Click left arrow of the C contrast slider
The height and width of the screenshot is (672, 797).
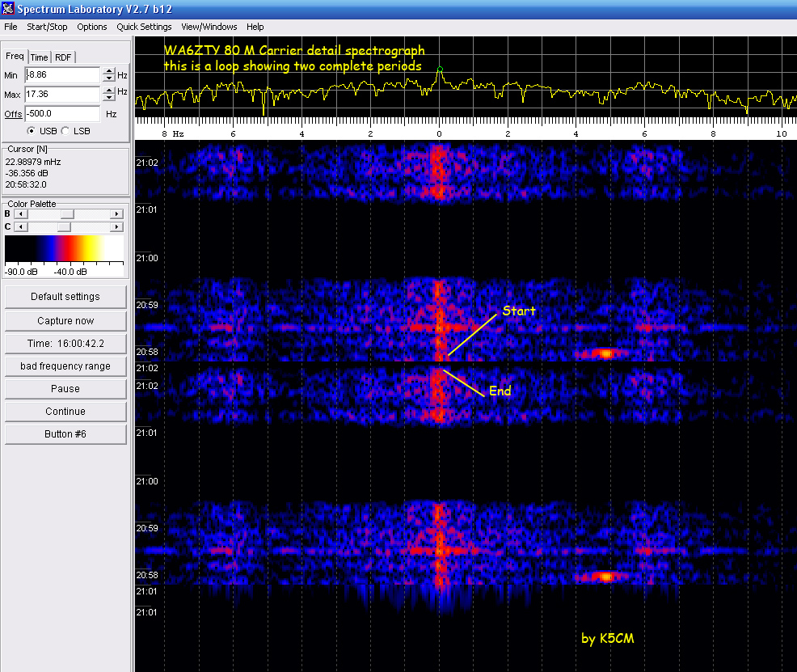coord(21,226)
